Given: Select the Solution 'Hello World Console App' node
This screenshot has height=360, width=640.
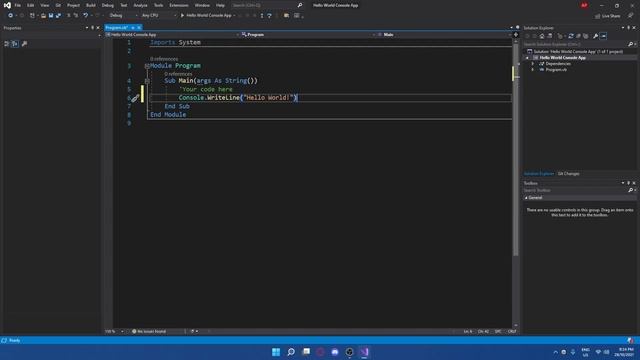Looking at the screenshot, I should coord(575,51).
